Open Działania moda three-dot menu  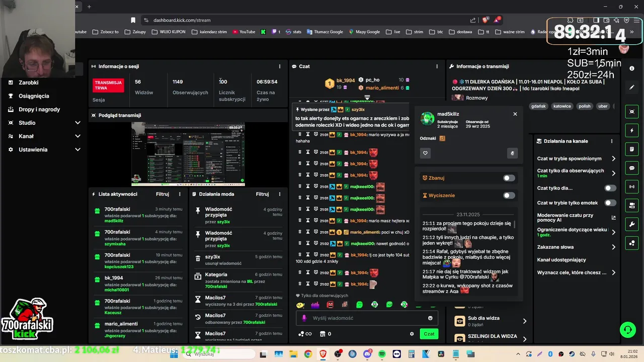(280, 194)
